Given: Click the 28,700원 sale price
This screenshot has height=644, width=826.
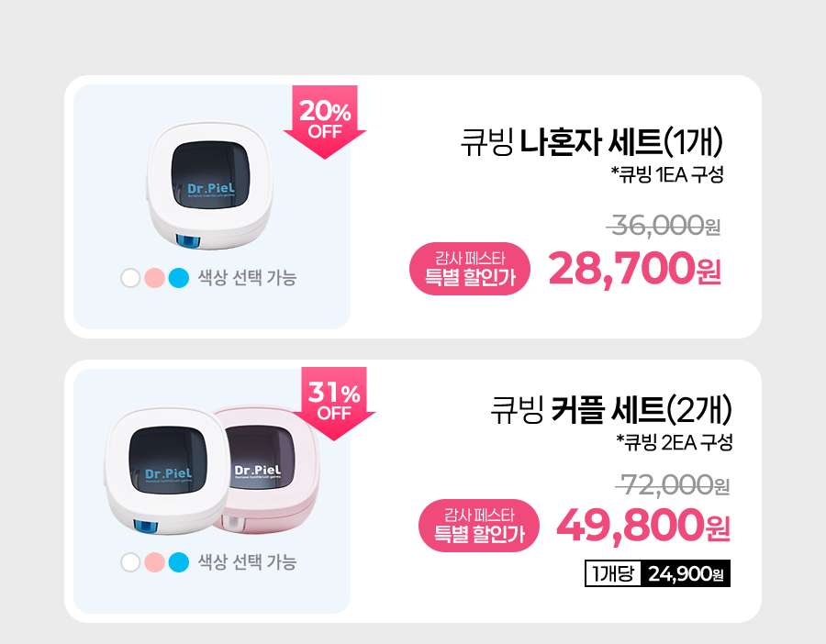Looking at the screenshot, I should point(635,269).
